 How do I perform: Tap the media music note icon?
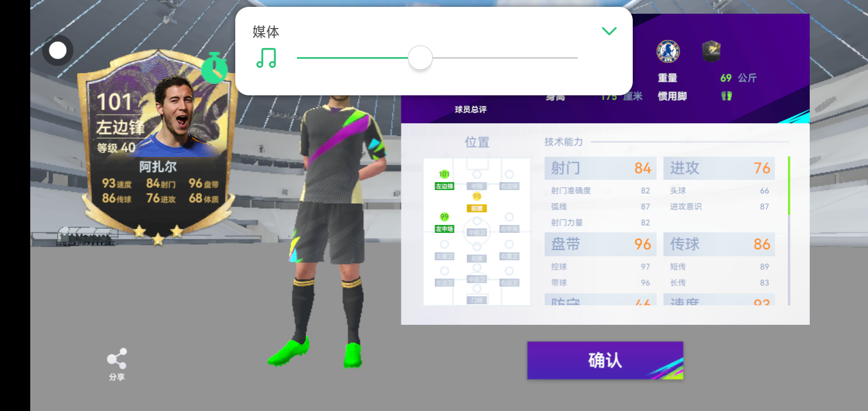[x=266, y=58]
